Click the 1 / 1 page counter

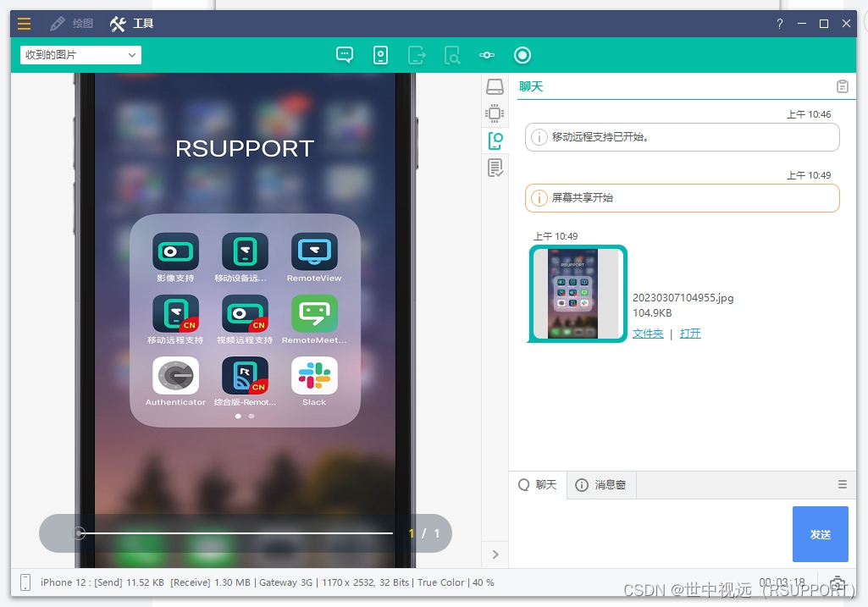(x=424, y=533)
